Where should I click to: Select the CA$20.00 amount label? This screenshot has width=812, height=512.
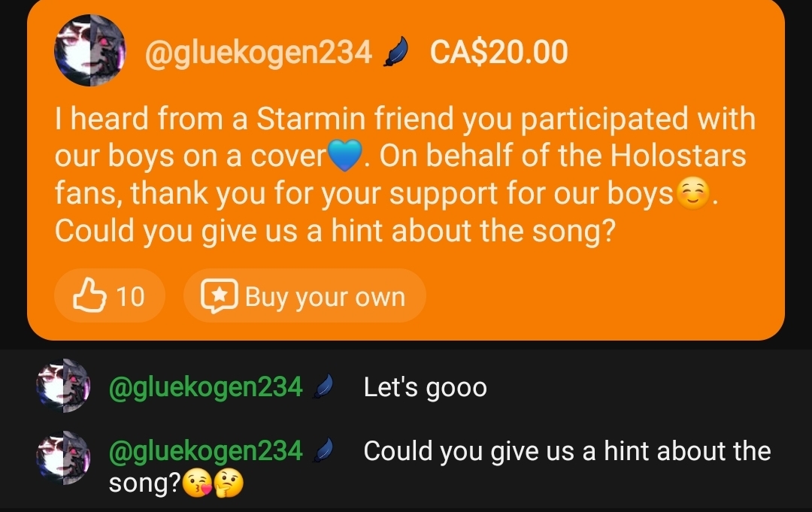498,53
